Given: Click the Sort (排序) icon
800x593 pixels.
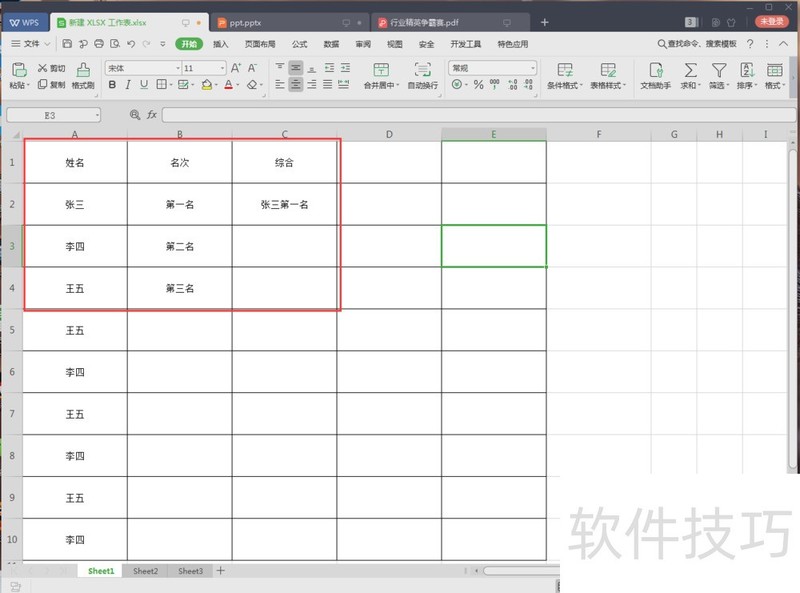Looking at the screenshot, I should [746, 72].
